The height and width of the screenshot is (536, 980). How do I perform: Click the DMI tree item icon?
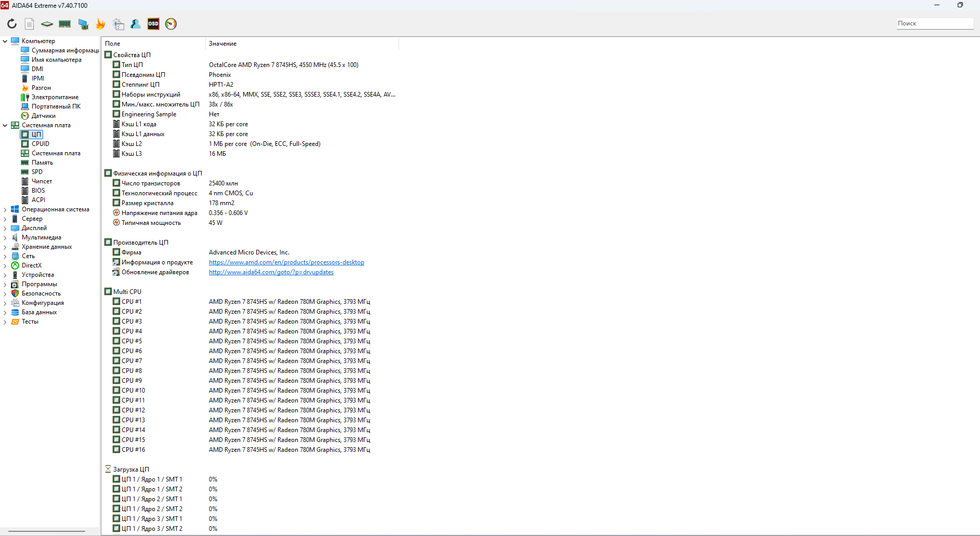pos(25,69)
